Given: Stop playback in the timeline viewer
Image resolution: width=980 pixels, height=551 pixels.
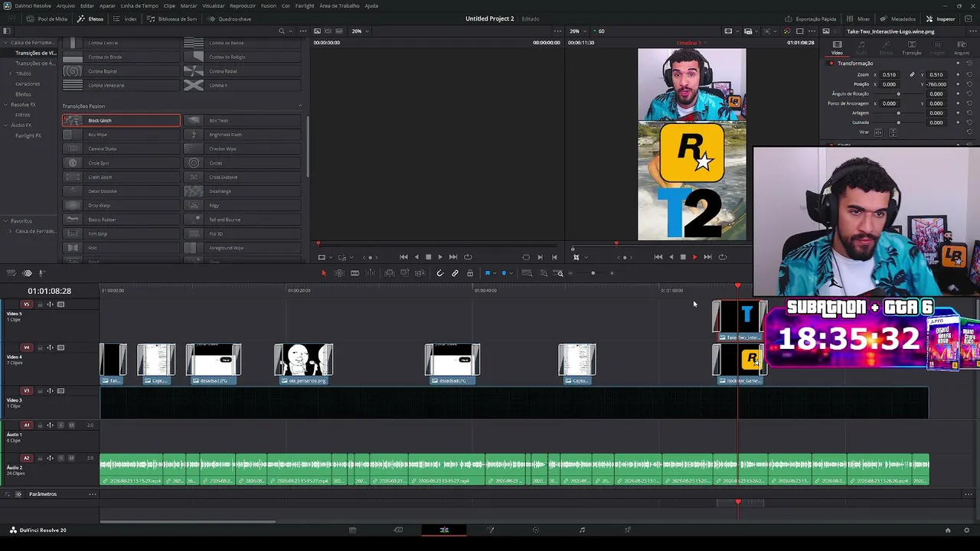Looking at the screenshot, I should [x=683, y=257].
